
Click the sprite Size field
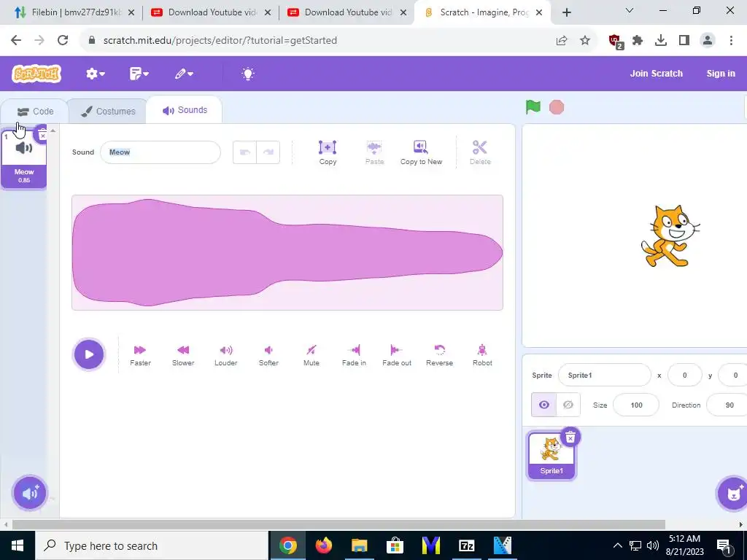(x=636, y=405)
